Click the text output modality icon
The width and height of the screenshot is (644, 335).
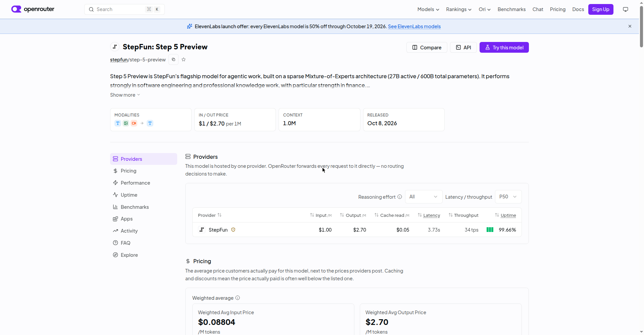(150, 123)
